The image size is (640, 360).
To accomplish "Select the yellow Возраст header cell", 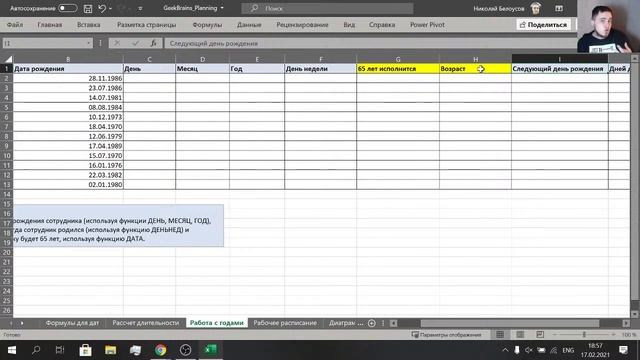I will [476, 69].
